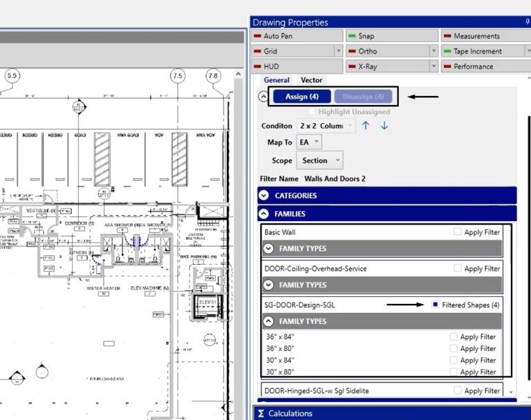Toggle the Auto Pan option

[x=297, y=36]
